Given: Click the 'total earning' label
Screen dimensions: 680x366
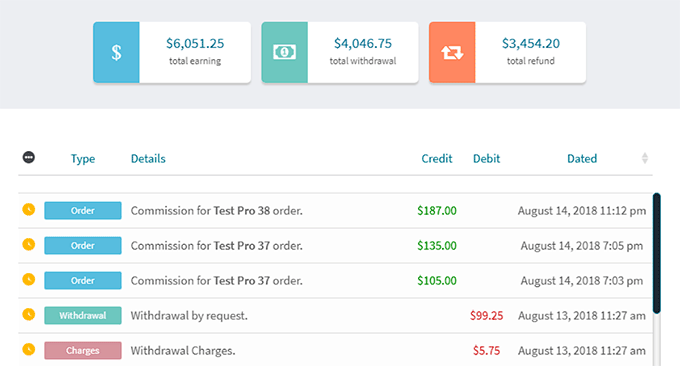Looking at the screenshot, I should tap(195, 61).
